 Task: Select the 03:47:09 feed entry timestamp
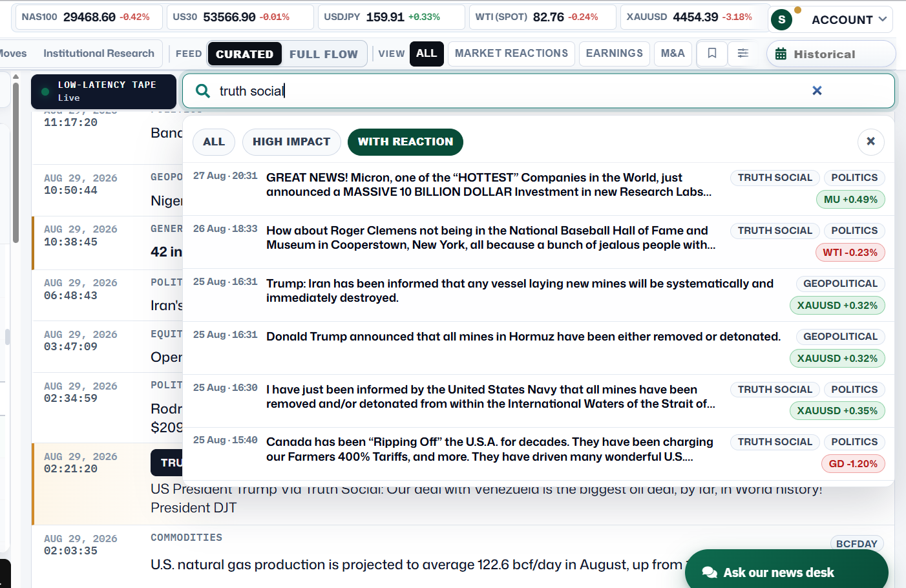pos(70,347)
